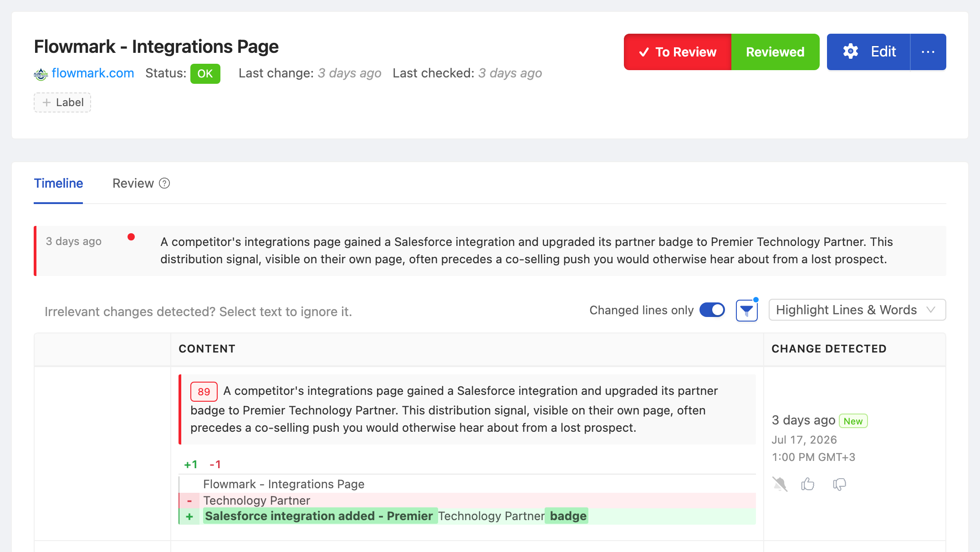
Task: Switch to the Review tab
Action: tap(133, 184)
